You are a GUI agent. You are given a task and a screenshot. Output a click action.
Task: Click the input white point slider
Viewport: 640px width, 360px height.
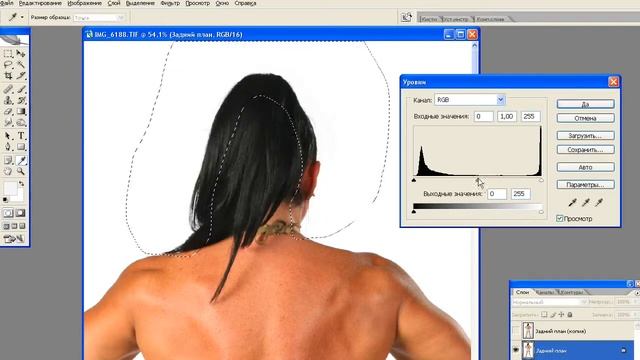click(x=541, y=180)
